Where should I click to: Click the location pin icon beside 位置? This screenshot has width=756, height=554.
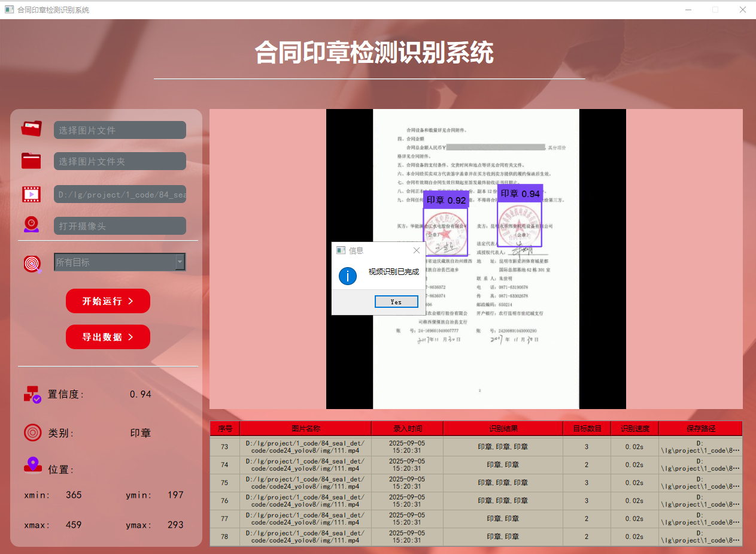[32, 465]
